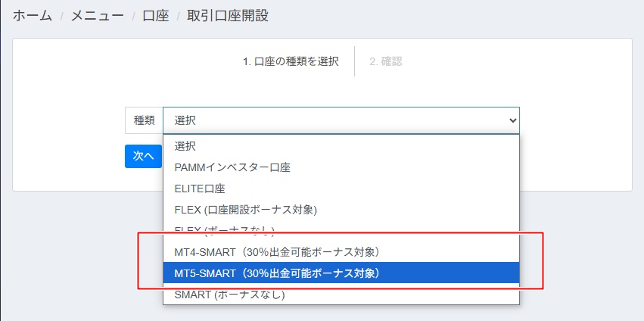Open the メニュー breadcrumb
Image resolution: width=644 pixels, height=321 pixels.
[x=98, y=17]
